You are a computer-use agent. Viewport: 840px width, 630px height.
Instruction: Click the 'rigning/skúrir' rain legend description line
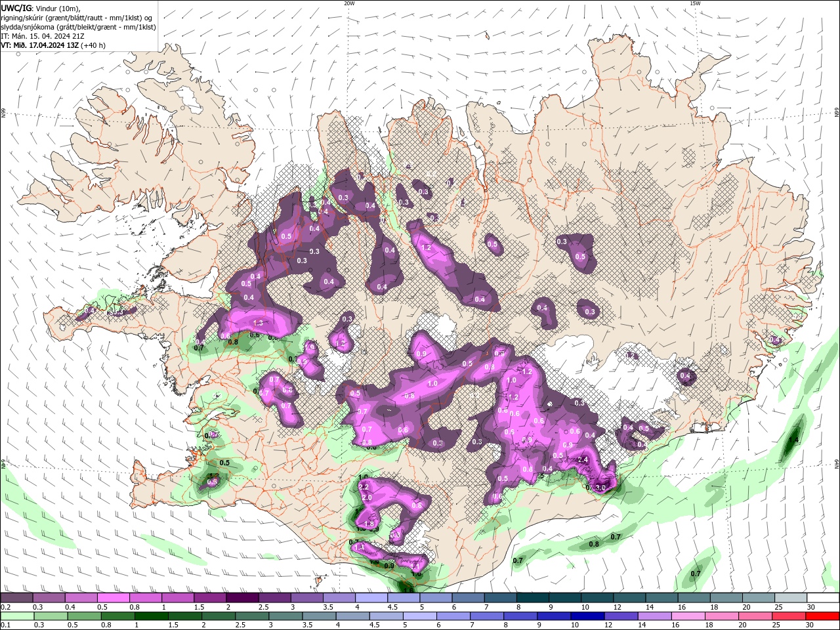pyautogui.click(x=77, y=18)
